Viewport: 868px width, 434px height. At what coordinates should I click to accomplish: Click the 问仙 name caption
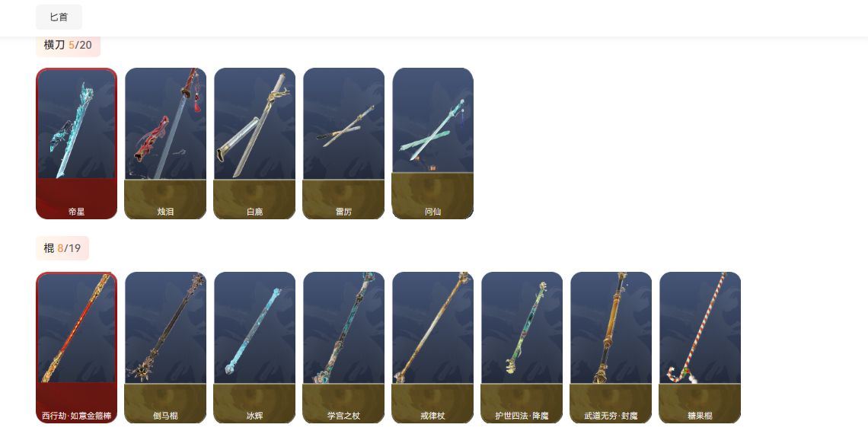pos(433,212)
